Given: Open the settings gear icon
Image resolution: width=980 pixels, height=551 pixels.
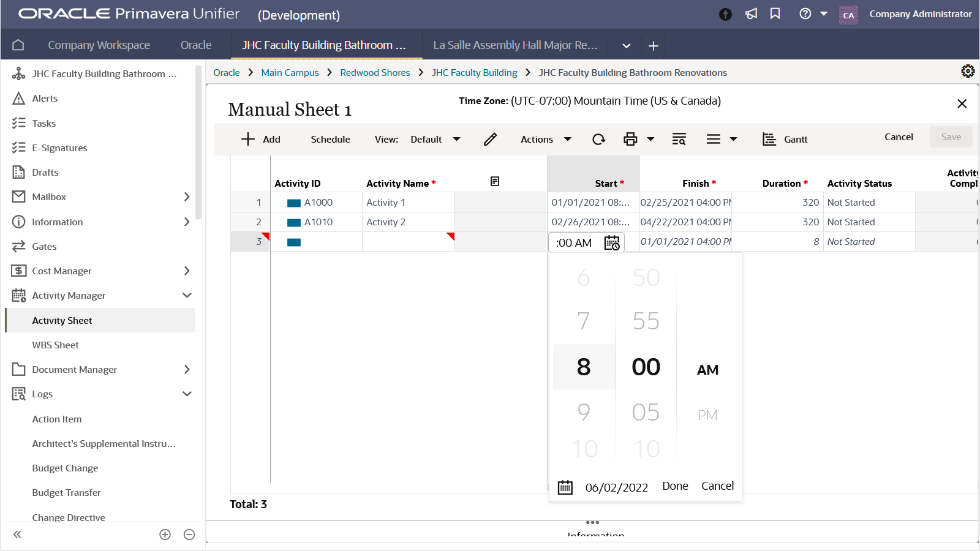Looking at the screenshot, I should pos(968,71).
